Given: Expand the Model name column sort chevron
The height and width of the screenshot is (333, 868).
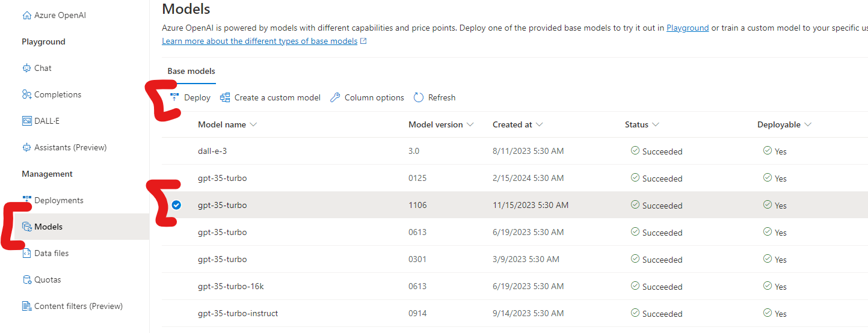Looking at the screenshot, I should click(253, 124).
